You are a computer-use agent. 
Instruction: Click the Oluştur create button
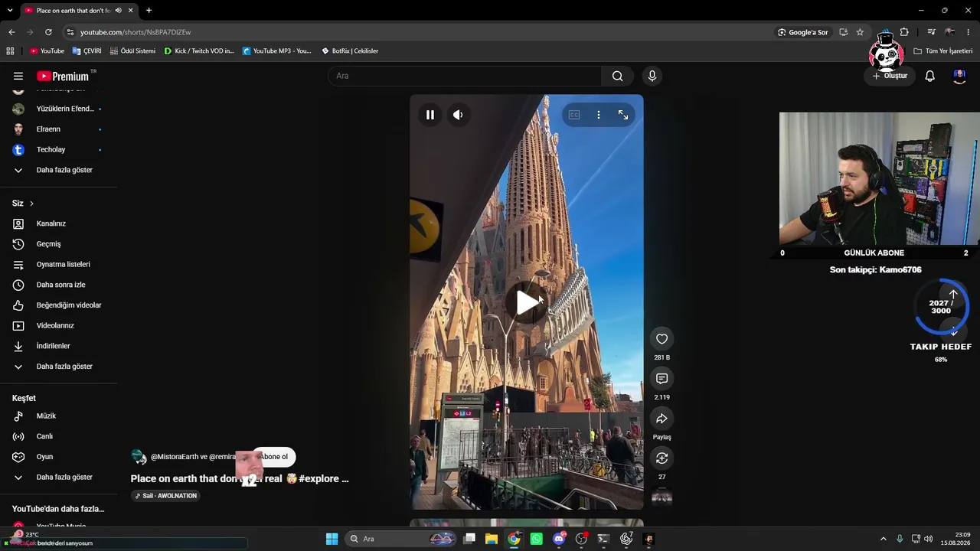pyautogui.click(x=890, y=76)
